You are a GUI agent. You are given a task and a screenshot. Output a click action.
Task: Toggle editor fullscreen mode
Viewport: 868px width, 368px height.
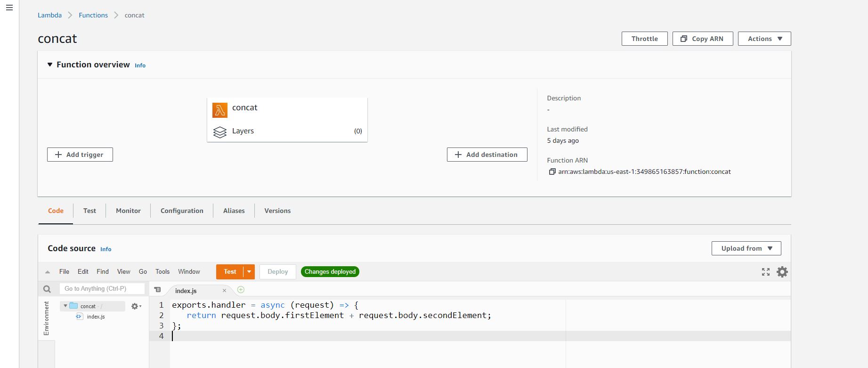click(766, 272)
